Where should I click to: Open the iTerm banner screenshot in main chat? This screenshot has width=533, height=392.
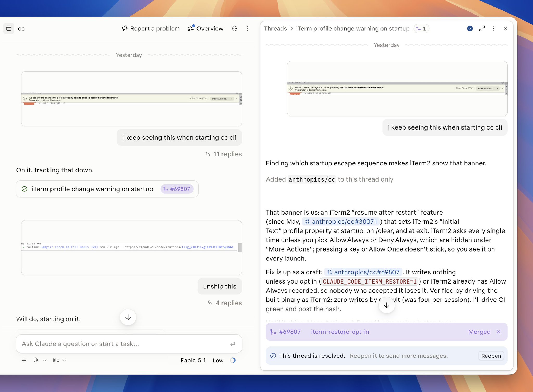pyautogui.click(x=131, y=99)
